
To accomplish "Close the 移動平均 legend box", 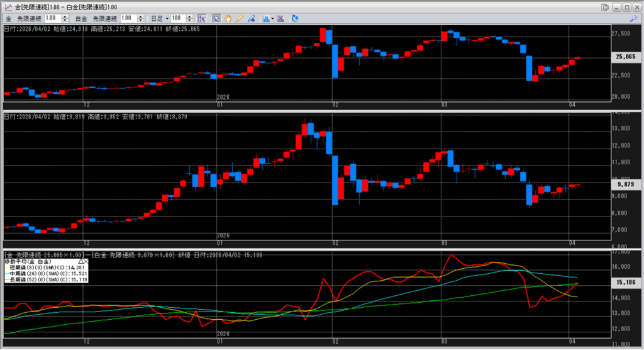I will click(86, 262).
